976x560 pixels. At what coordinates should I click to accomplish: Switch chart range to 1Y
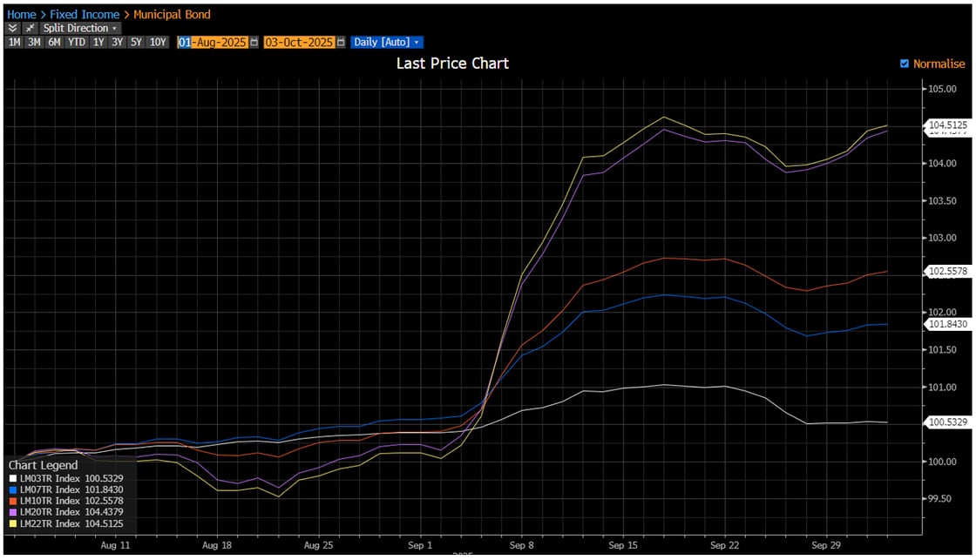click(97, 41)
